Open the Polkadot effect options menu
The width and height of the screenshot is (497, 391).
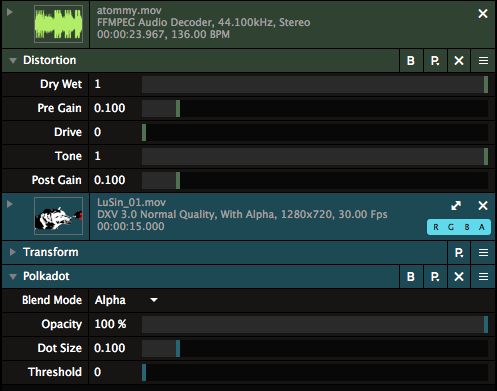(483, 277)
